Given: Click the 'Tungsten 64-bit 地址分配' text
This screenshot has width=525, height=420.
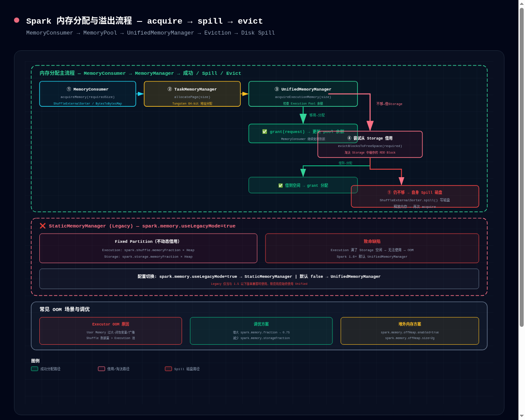Looking at the screenshot, I should click(x=192, y=104).
